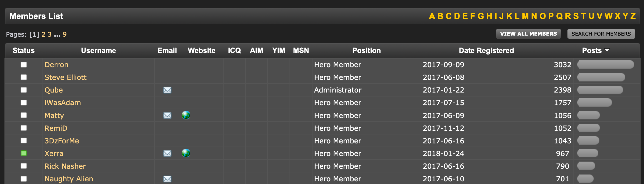
Task: Open Matty's website globe icon
Action: click(x=186, y=115)
